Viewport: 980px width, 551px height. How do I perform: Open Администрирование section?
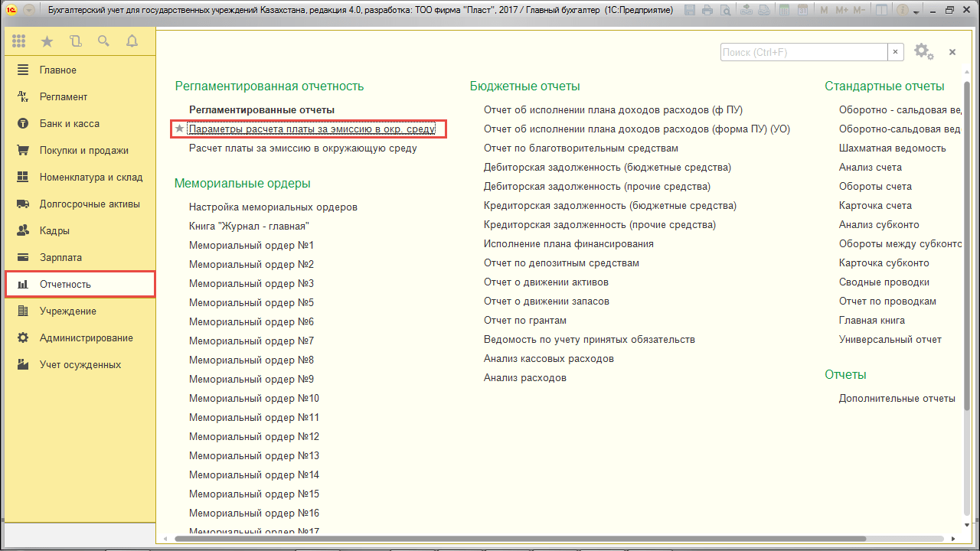(x=86, y=338)
